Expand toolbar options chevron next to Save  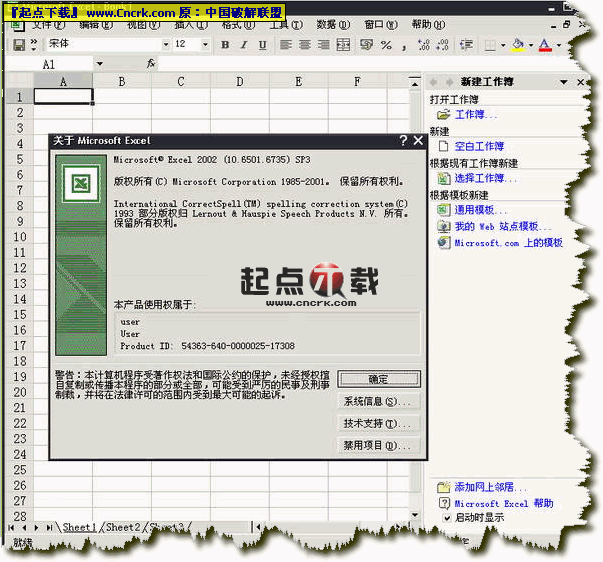click(x=34, y=45)
